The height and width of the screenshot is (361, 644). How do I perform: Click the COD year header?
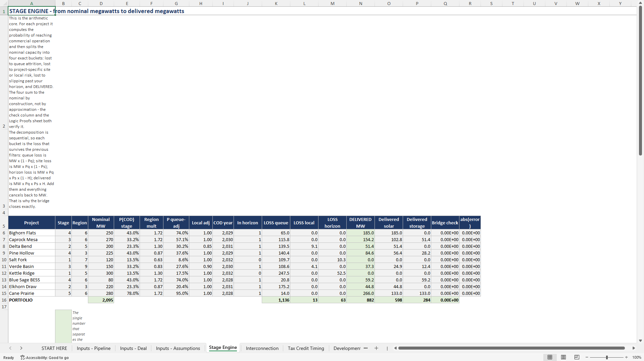click(223, 223)
